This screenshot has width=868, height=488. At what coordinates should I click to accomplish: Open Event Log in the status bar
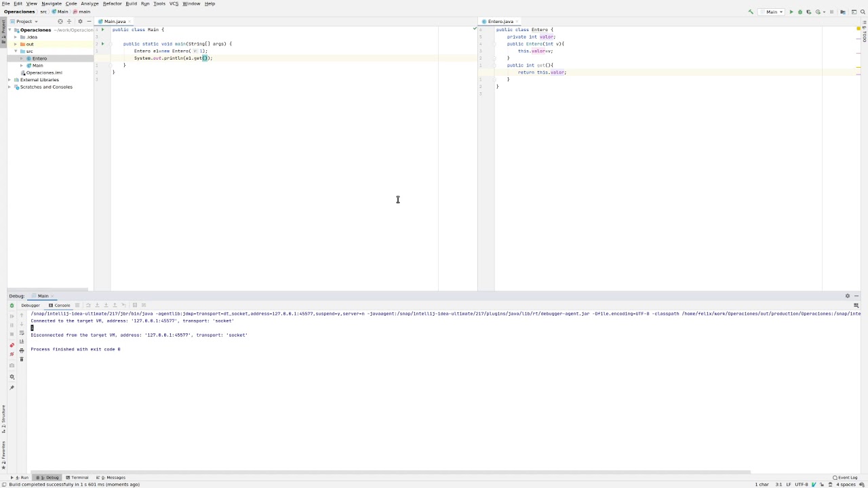tap(846, 478)
